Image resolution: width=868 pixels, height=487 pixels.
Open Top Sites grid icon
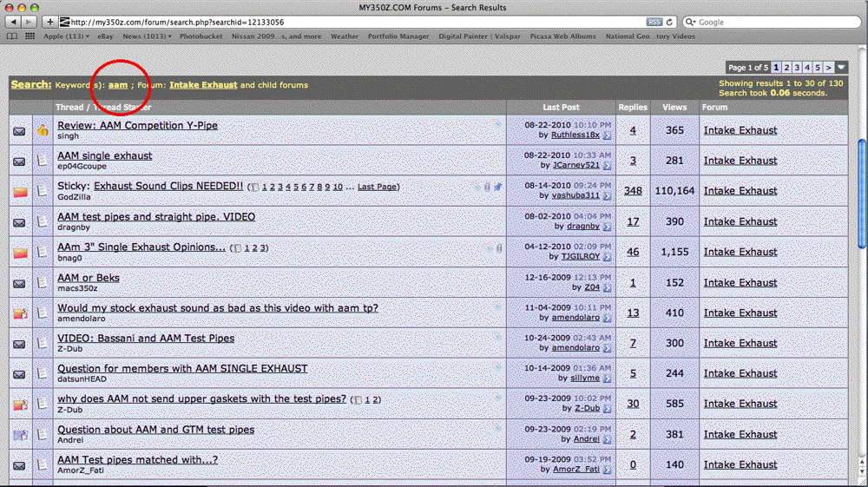[x=30, y=36]
